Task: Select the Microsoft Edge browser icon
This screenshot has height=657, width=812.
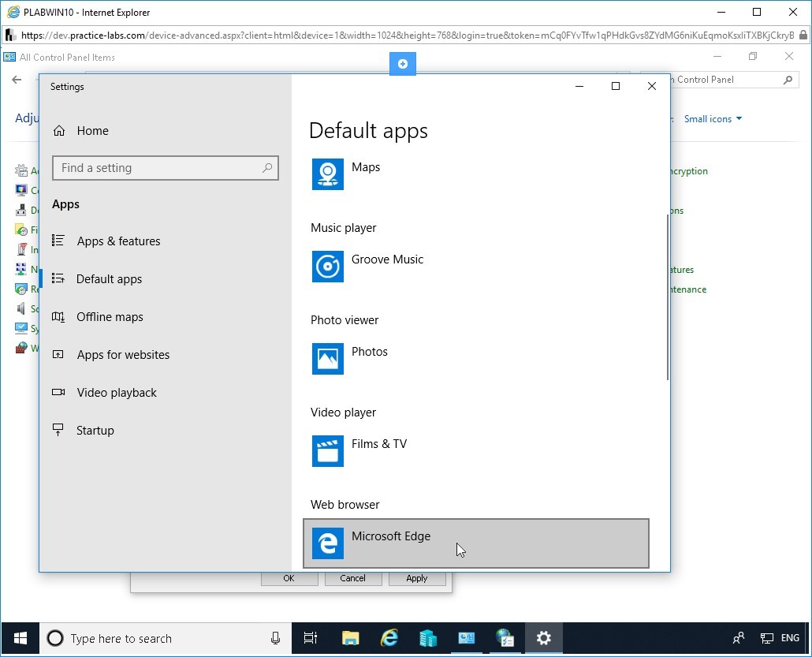Action: (327, 543)
